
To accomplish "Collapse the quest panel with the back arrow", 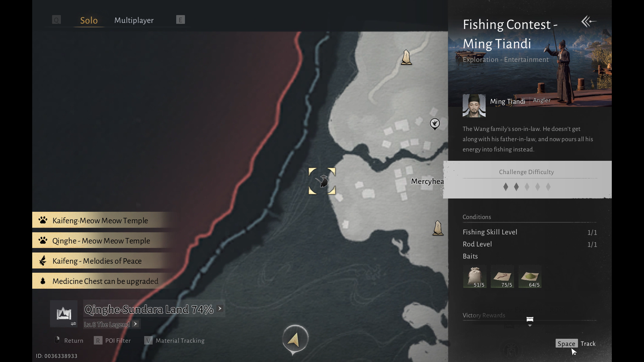I will [589, 22].
